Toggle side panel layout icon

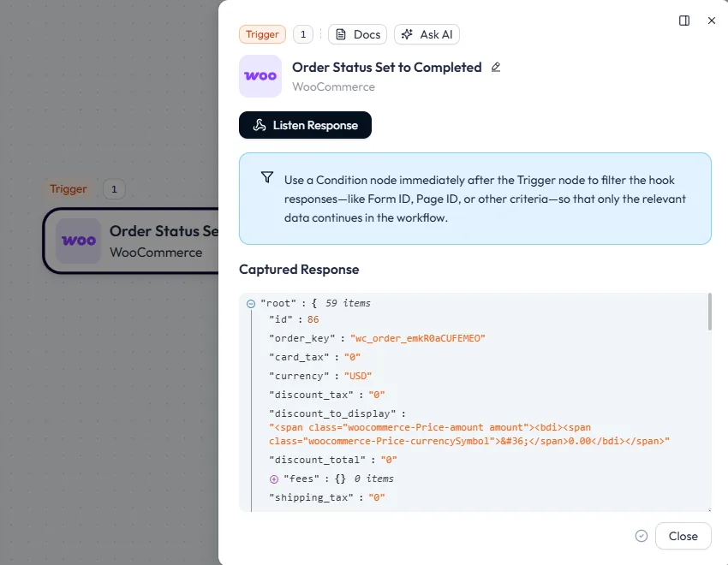pyautogui.click(x=684, y=21)
